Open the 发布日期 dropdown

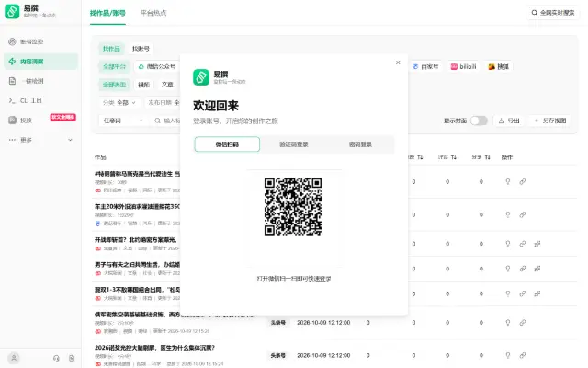pyautogui.click(x=164, y=102)
